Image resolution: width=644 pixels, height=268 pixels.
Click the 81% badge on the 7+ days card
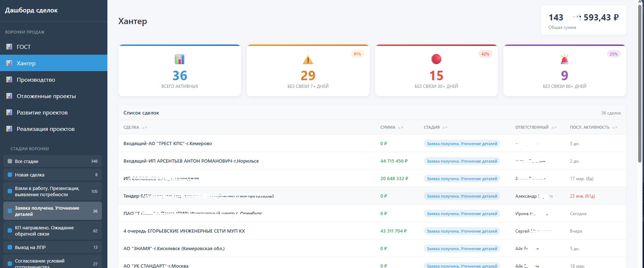pos(357,54)
